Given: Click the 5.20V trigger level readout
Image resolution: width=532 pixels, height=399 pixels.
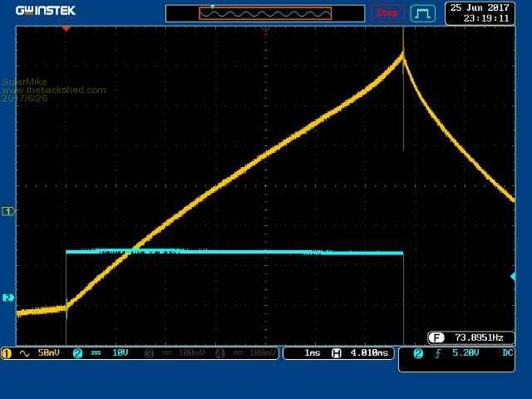Looking at the screenshot, I should tap(465, 353).
